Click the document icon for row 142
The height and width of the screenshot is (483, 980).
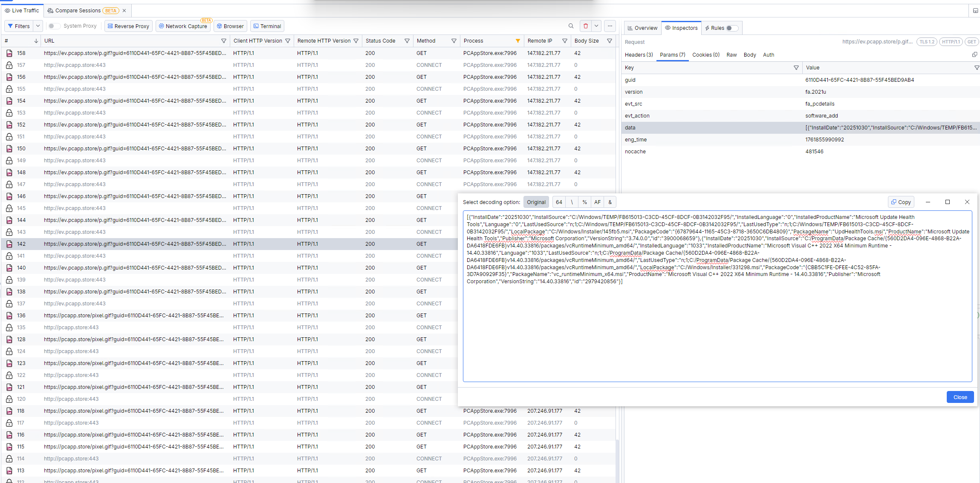[9, 244]
